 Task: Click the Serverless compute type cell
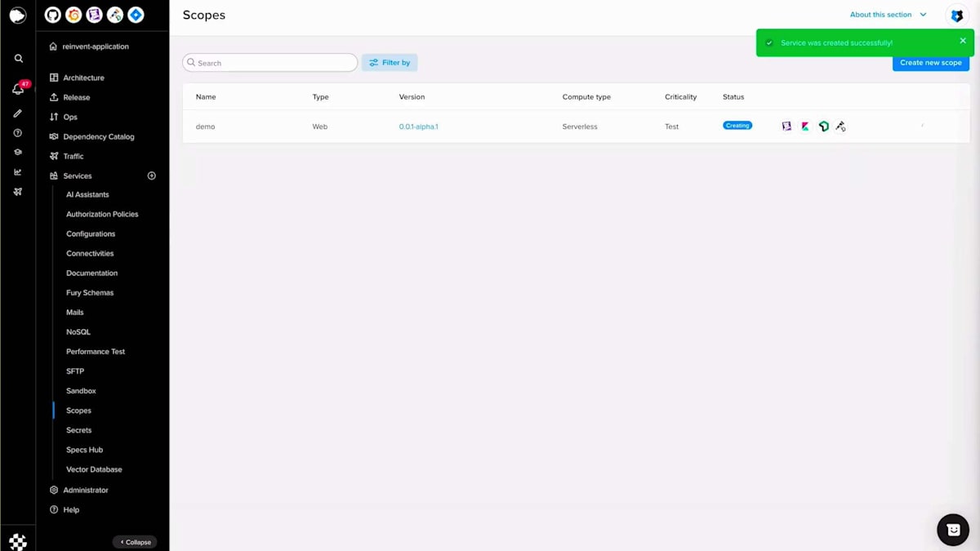coord(580,127)
